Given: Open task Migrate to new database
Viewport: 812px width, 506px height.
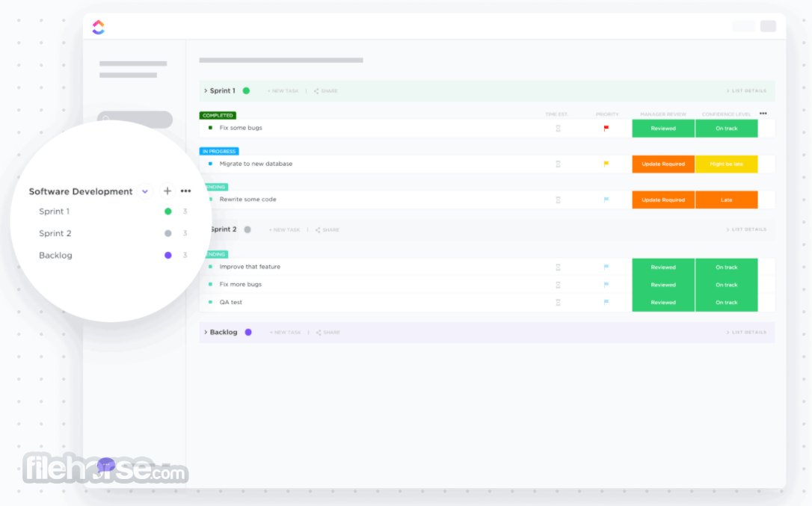Looking at the screenshot, I should pos(256,164).
